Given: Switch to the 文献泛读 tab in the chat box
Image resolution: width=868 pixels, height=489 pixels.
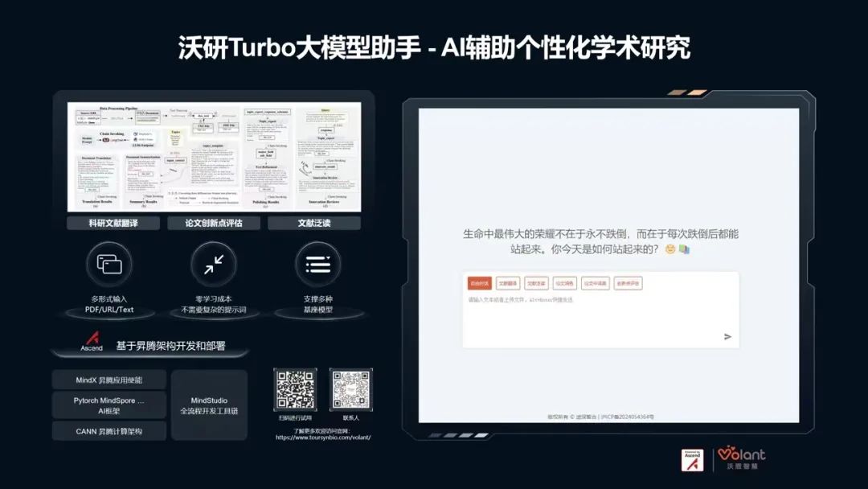Looking at the screenshot, I should [536, 284].
